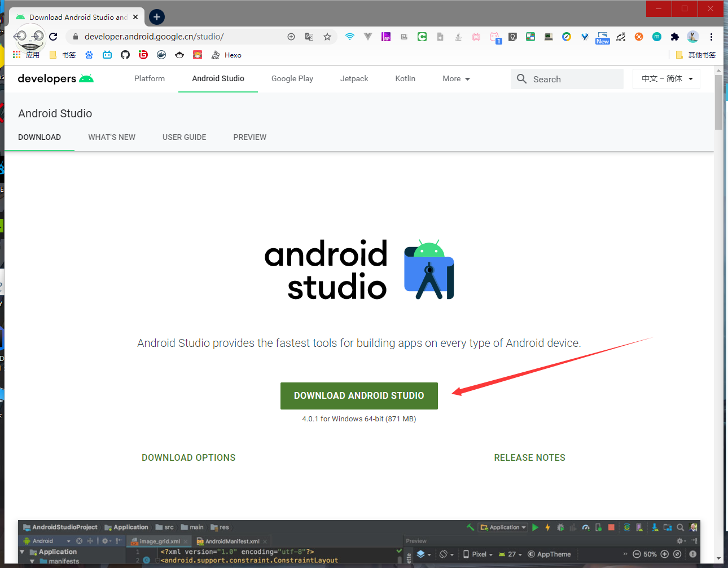This screenshot has width=728, height=568.
Task: Switch to the WHAT'S NEW tab
Action: [x=112, y=137]
